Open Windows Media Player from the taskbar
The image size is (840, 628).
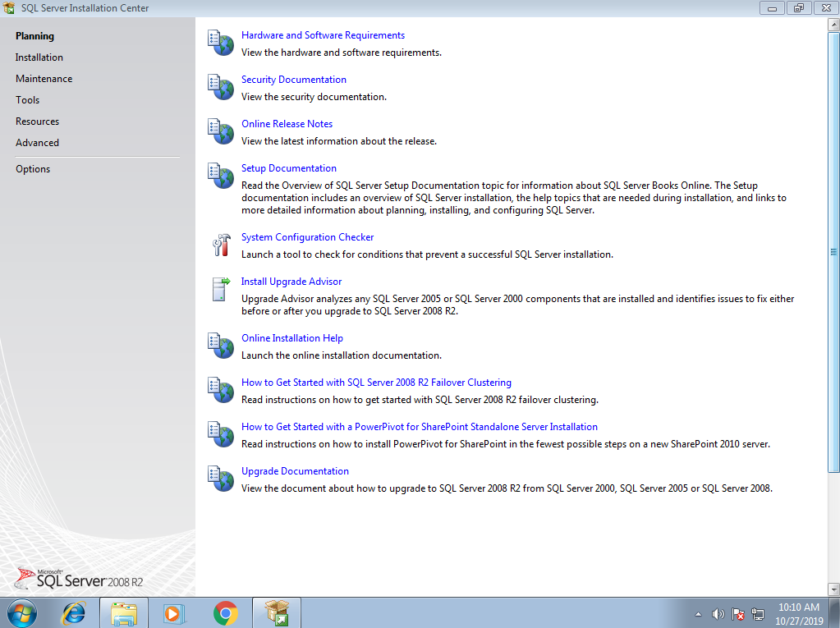tap(174, 613)
